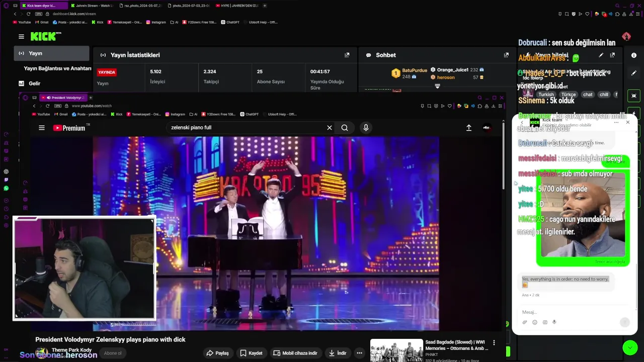Click the YouTube search magnifier button
Image resolution: width=644 pixels, height=362 pixels.
[x=345, y=128]
